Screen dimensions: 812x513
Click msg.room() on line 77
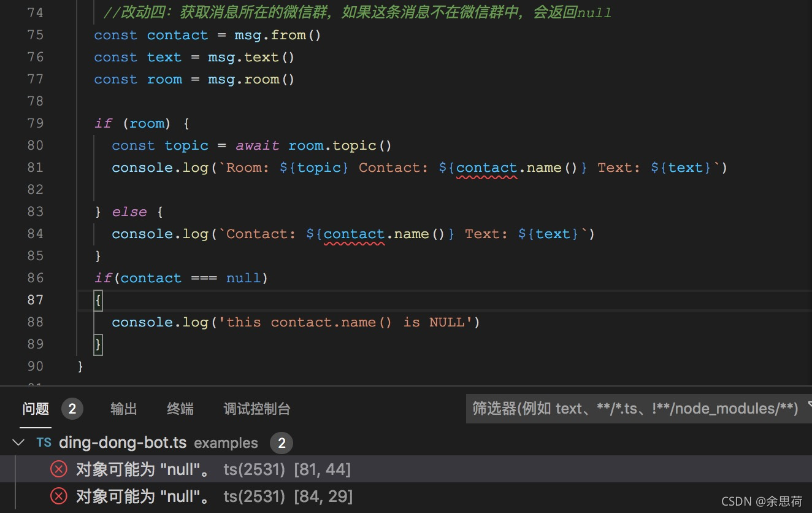point(251,79)
